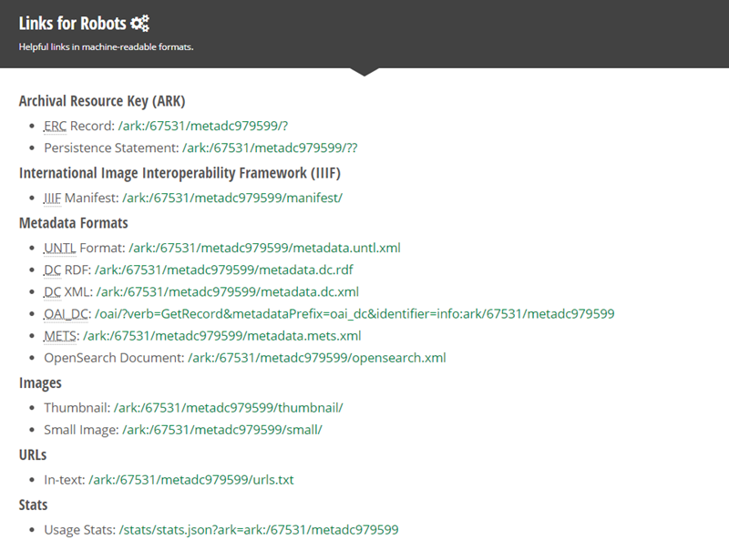Open the Thumbnail image link
This screenshot has height=560, width=729.
(x=228, y=408)
